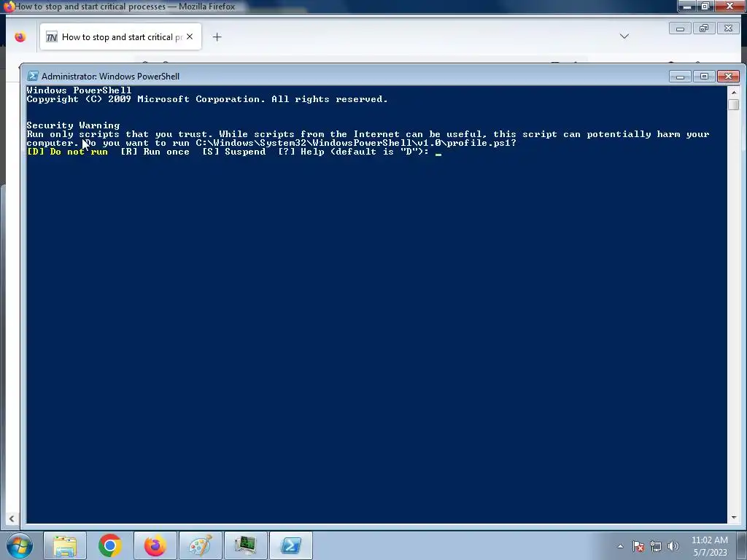
Task: Open the Firefox view icon beside tabs
Action: pyautogui.click(x=20, y=36)
